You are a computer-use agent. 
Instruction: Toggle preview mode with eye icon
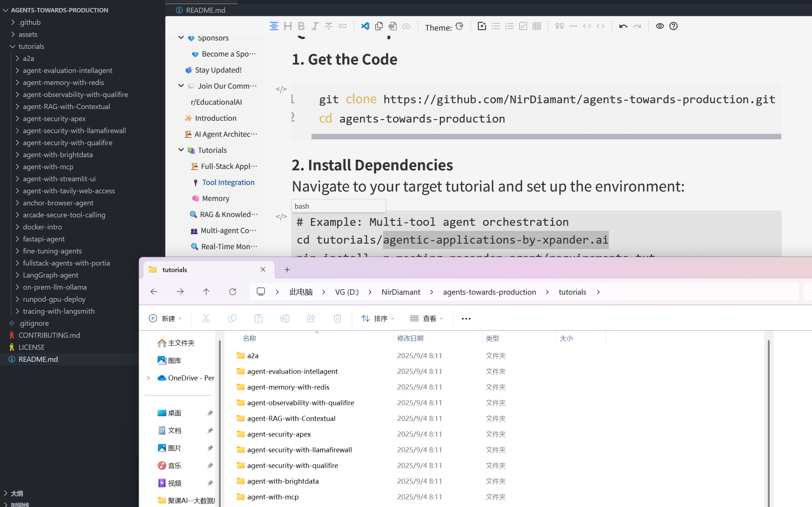[660, 26]
